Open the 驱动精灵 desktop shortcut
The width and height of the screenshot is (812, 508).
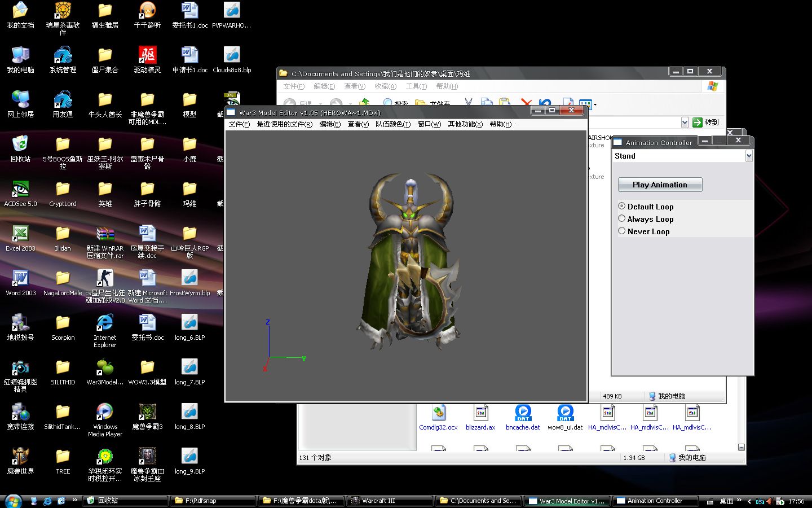(147, 60)
